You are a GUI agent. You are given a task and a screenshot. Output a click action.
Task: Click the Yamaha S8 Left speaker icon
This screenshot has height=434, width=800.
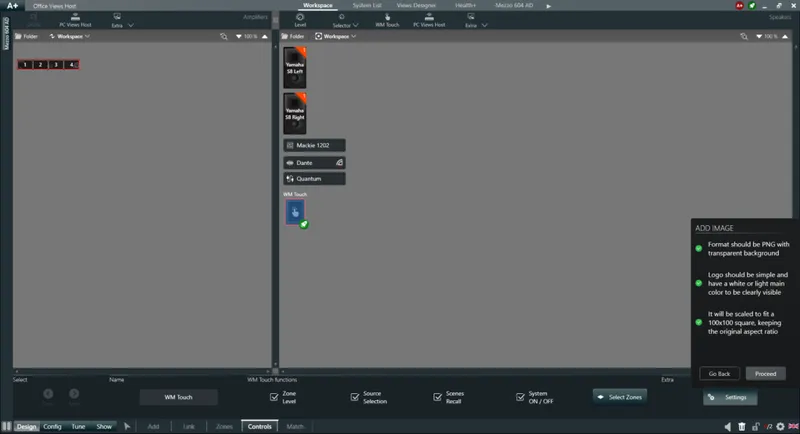coord(295,67)
